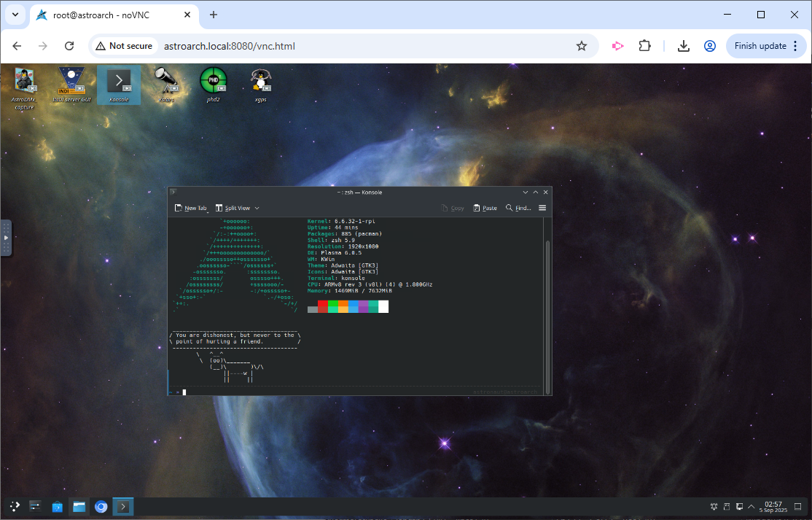Screen dimensions: 812x520
Task: Click the "Terminal: konsole" line in the output
Action: (x=336, y=278)
